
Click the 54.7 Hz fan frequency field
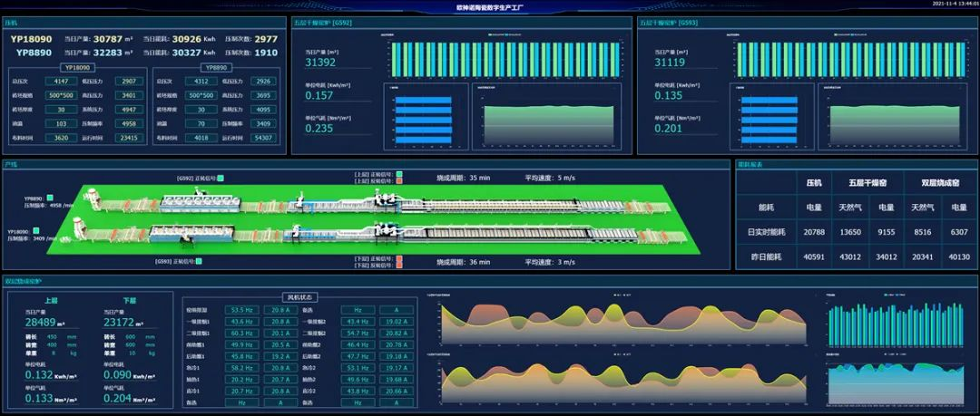click(x=358, y=334)
